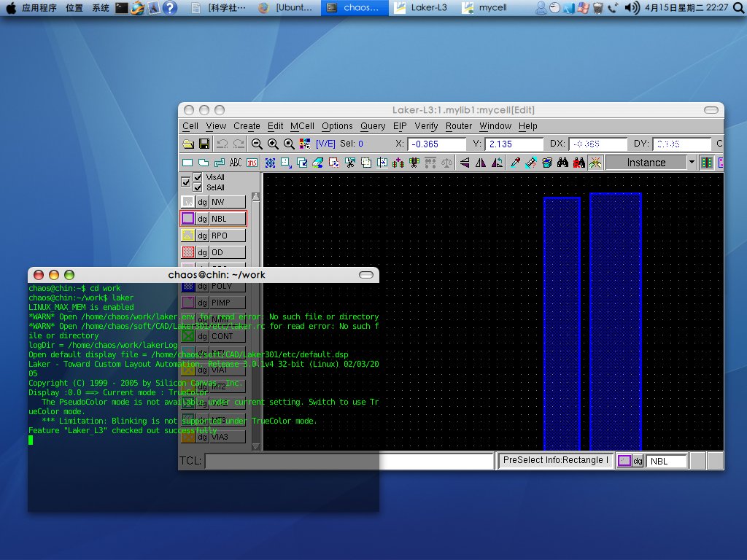This screenshot has height=560, width=747.
Task: Open the Query menu
Action: click(373, 126)
